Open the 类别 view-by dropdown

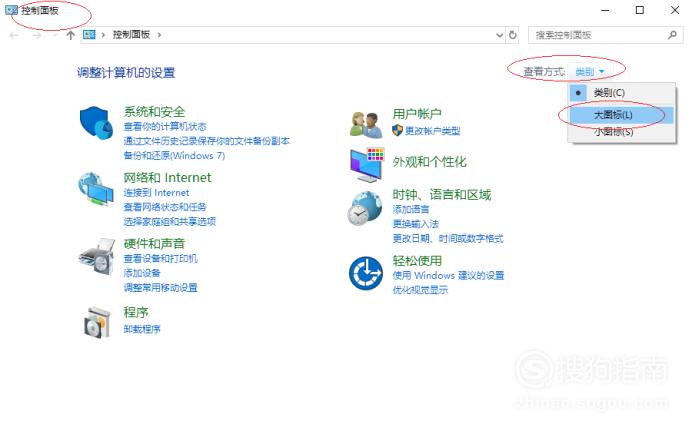[590, 72]
